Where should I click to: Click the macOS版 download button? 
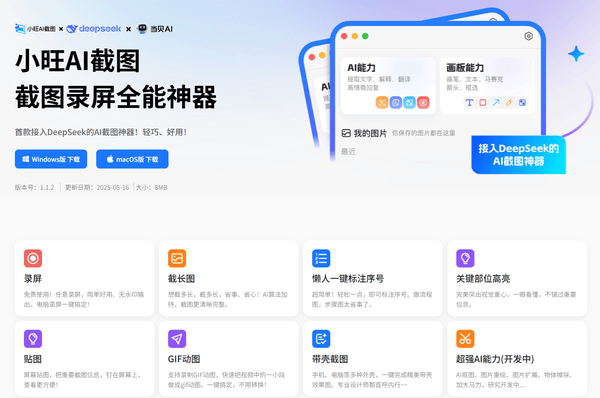click(132, 159)
